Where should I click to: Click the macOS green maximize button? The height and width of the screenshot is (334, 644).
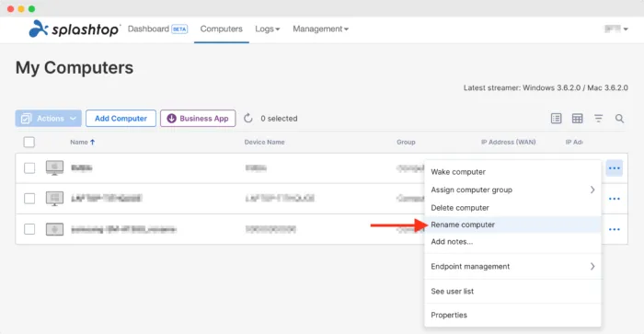(x=31, y=8)
